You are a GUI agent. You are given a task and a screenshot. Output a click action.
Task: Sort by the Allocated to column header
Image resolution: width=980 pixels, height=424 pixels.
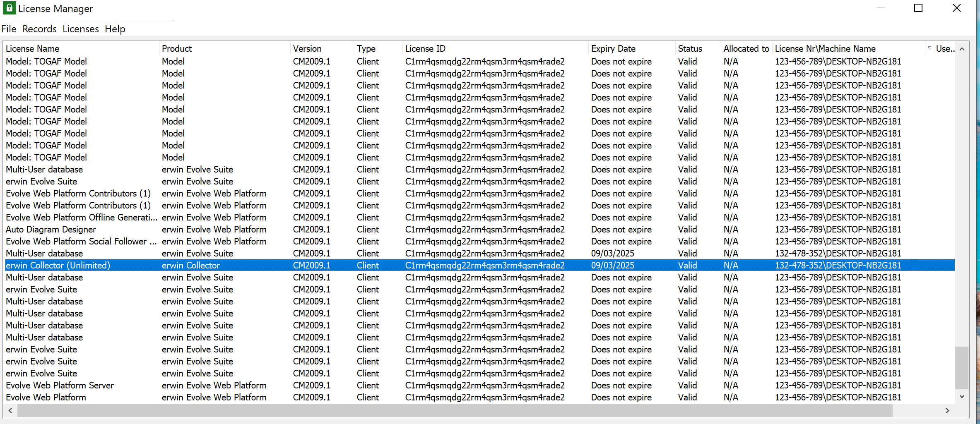pyautogui.click(x=746, y=48)
